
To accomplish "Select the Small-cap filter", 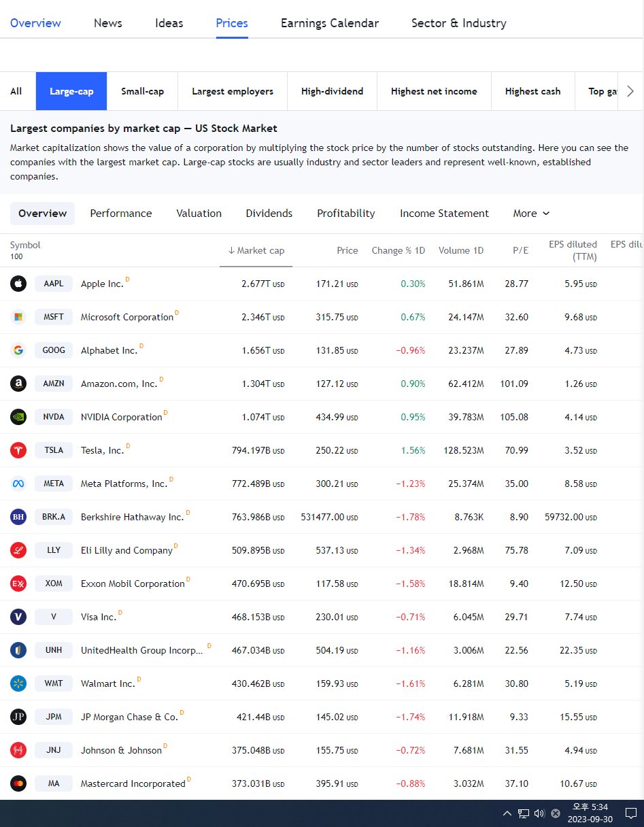I will pyautogui.click(x=143, y=91).
